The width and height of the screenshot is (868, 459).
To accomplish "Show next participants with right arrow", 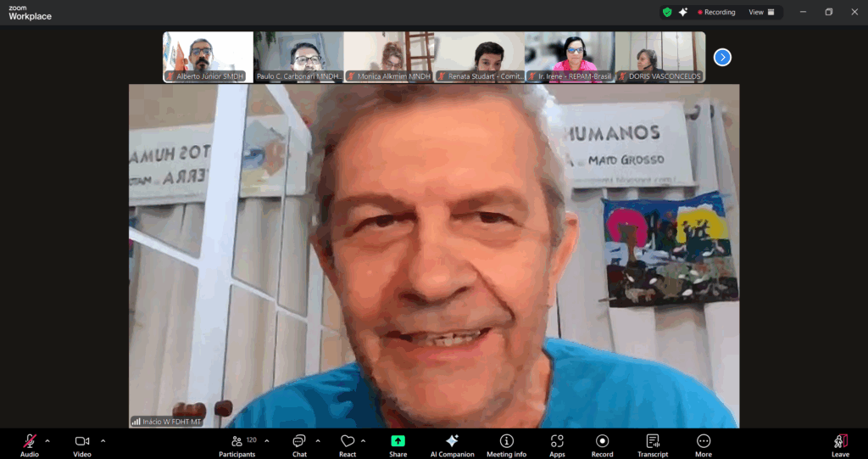I will [x=722, y=57].
